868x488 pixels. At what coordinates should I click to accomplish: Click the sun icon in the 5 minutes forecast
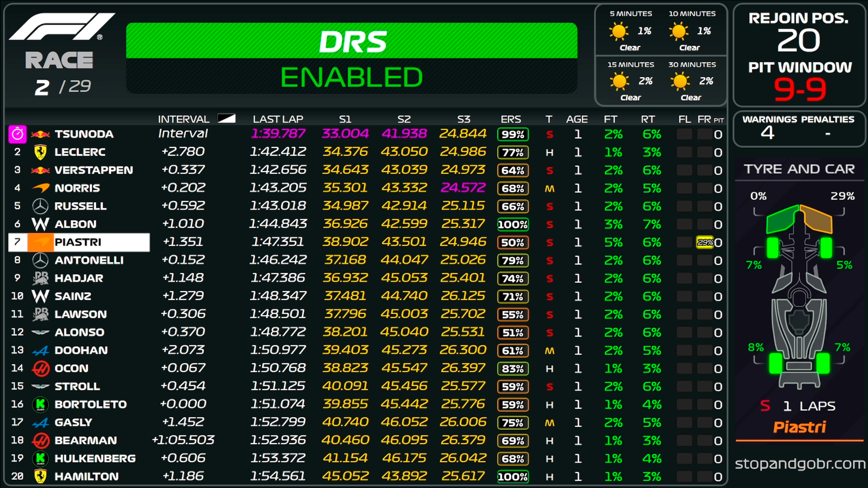click(x=618, y=32)
